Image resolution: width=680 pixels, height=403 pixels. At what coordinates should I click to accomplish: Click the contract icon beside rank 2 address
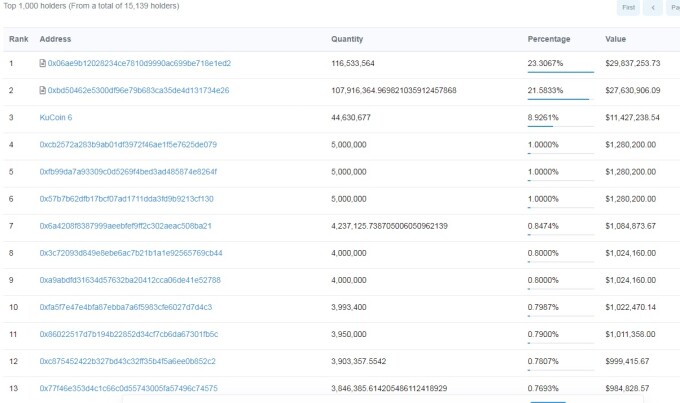(x=42, y=90)
